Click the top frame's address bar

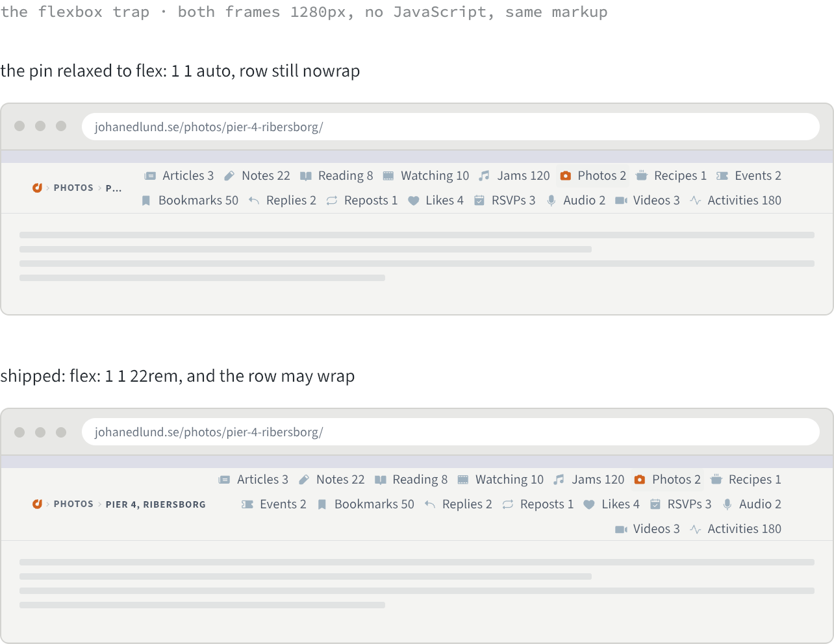[x=450, y=127]
